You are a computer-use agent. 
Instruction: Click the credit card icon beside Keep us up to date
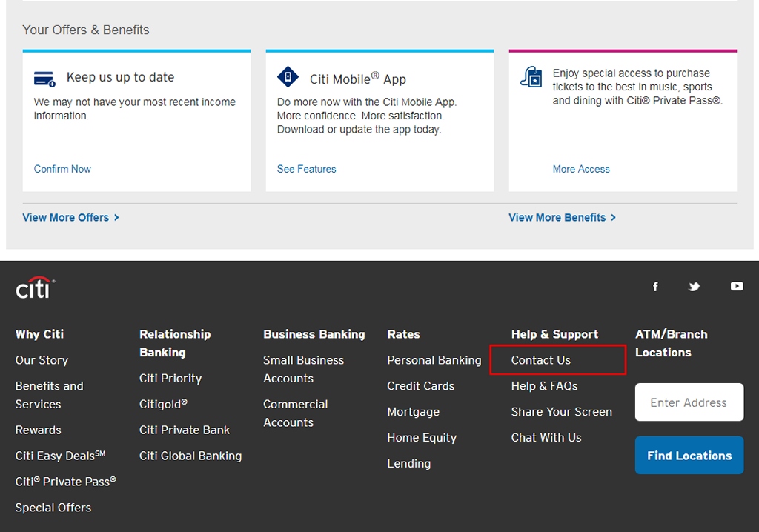coord(44,79)
